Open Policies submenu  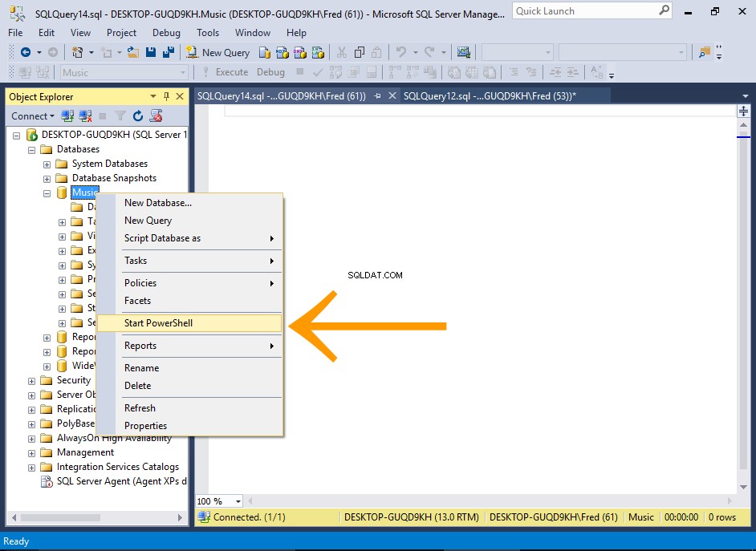click(189, 283)
